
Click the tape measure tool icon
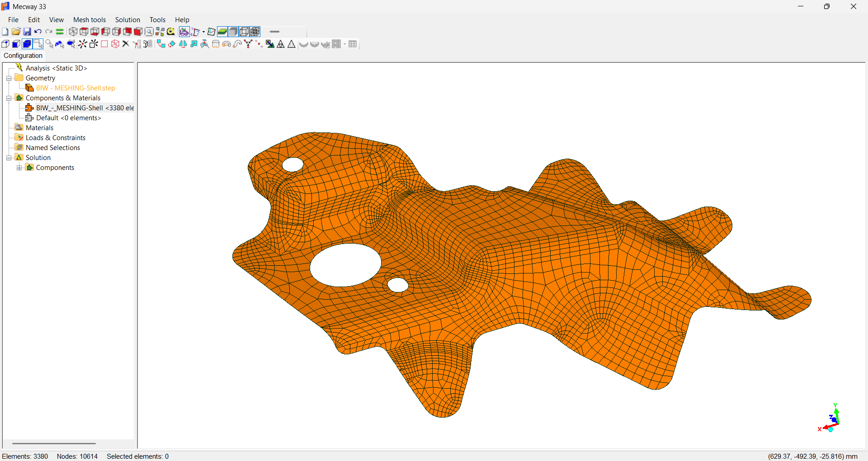tap(171, 32)
